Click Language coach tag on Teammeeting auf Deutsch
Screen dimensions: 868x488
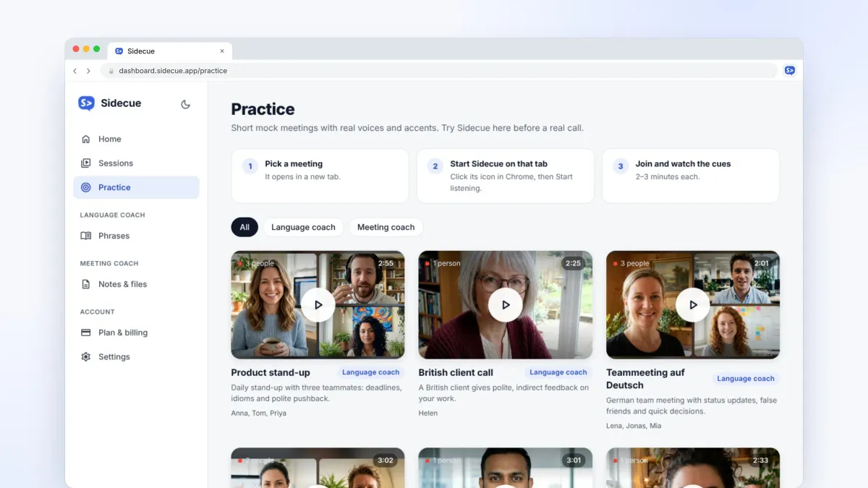pyautogui.click(x=746, y=378)
